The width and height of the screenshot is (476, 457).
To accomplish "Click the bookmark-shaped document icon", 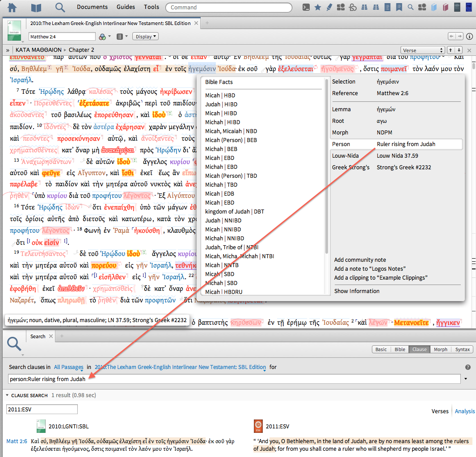I will tap(399, 7).
